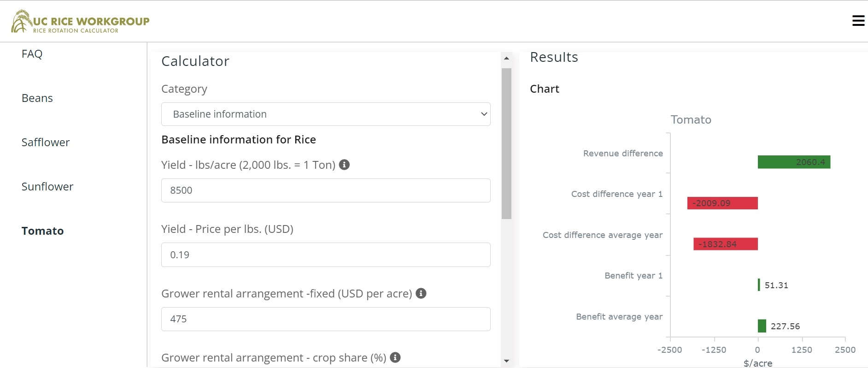868x368 pixels.
Task: Click the green Benefit average year bar
Action: point(762,326)
